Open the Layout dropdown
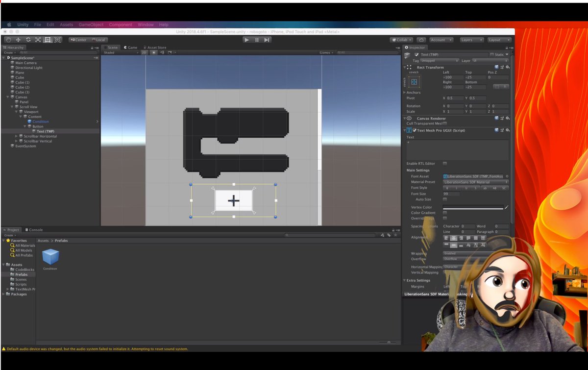The height and width of the screenshot is (370, 588). (x=499, y=40)
